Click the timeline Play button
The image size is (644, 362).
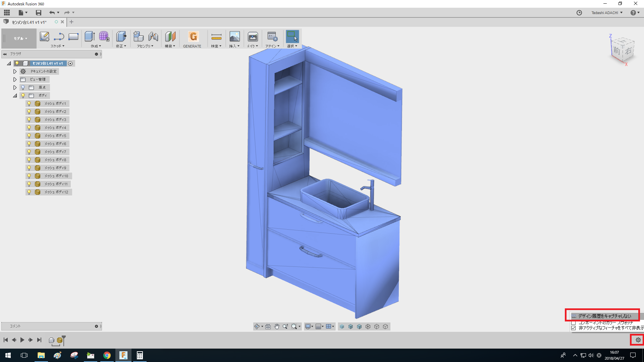point(22,340)
